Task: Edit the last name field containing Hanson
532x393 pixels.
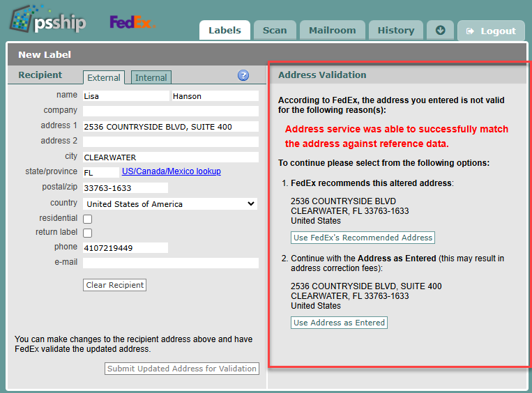Action: (215, 96)
